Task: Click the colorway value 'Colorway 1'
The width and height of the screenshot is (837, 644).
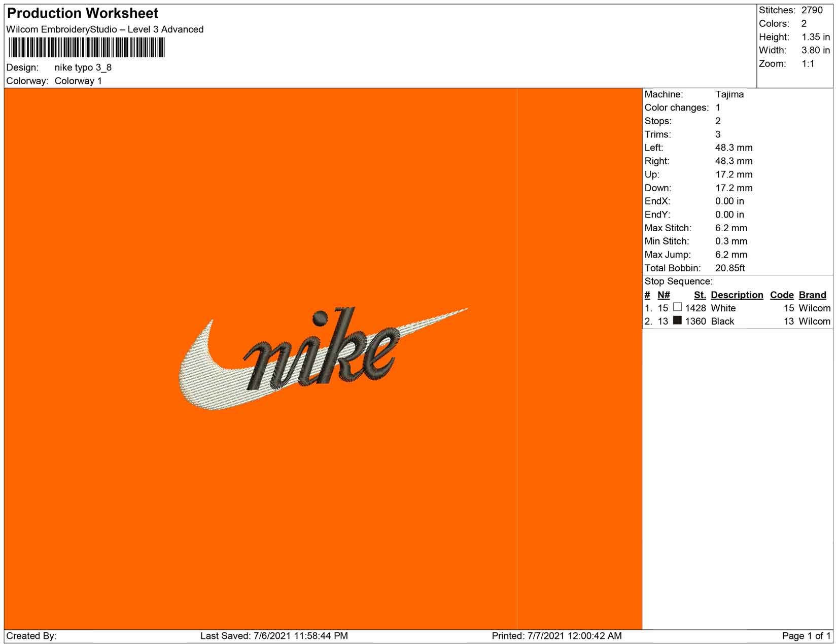Action: [78, 81]
